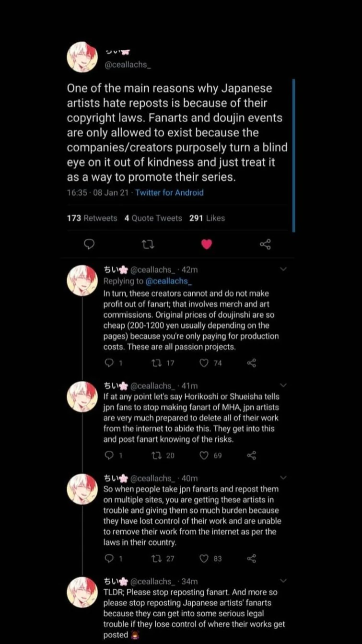Open the main tweet author's profile picture

(83, 57)
